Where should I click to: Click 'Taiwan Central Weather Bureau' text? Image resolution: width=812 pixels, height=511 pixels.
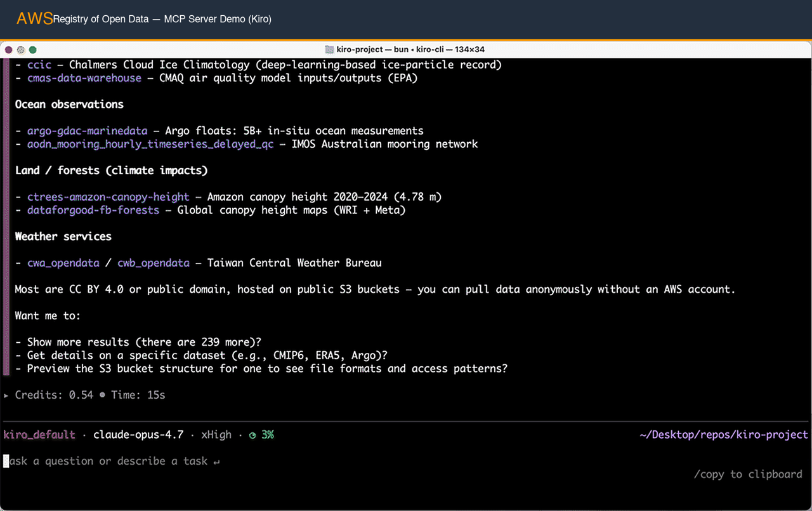pos(294,263)
